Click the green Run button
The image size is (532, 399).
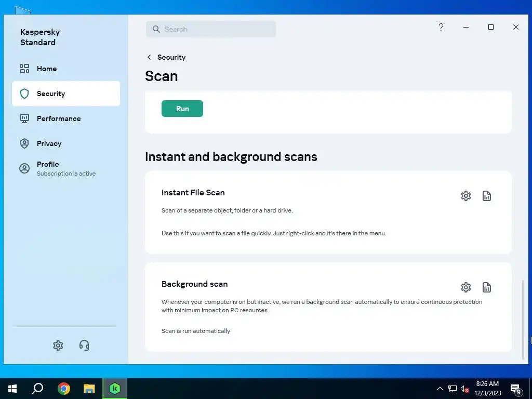182,109
